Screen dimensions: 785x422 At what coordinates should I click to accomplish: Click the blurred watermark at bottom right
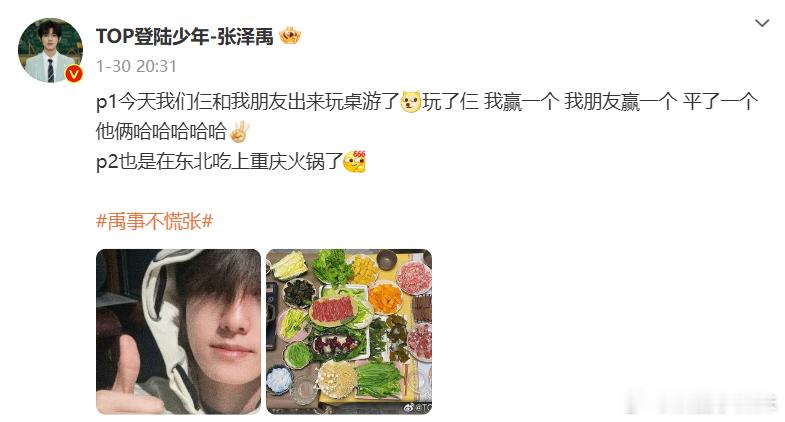pos(701,402)
